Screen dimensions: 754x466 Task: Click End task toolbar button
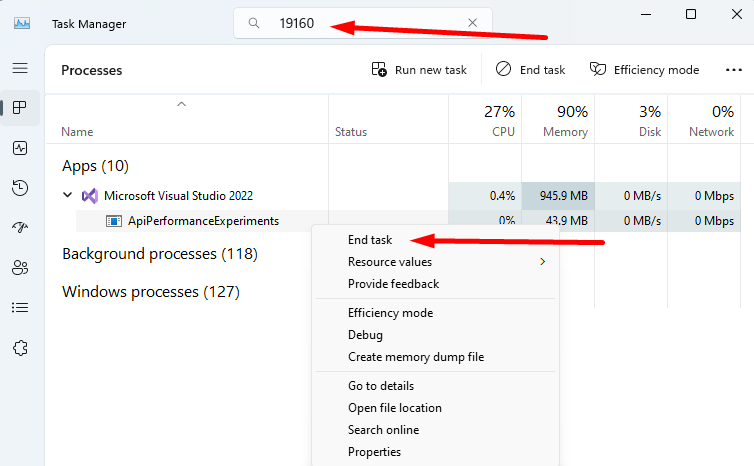tap(530, 70)
